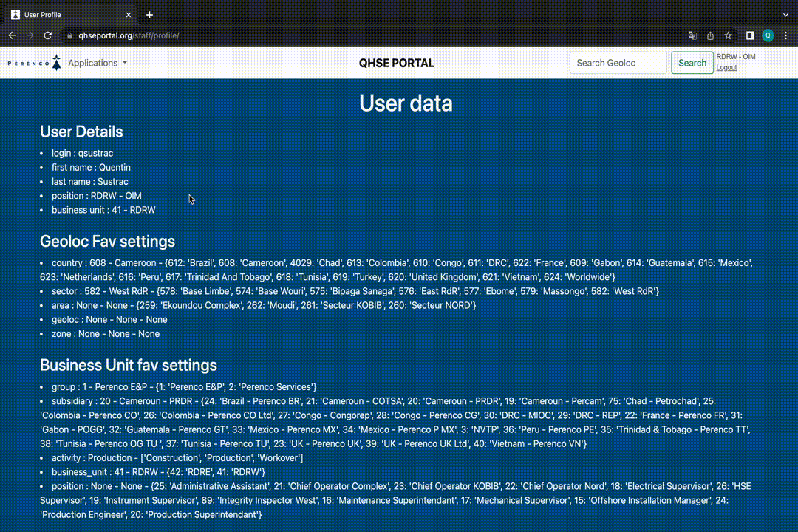Click 'geoloc : None - None - None' line
The image size is (798, 532).
click(x=109, y=320)
